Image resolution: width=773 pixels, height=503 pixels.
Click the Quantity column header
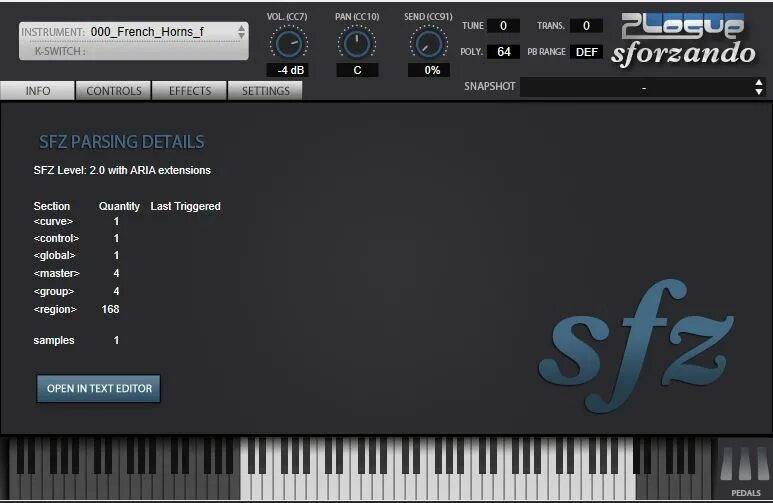pyautogui.click(x=119, y=206)
